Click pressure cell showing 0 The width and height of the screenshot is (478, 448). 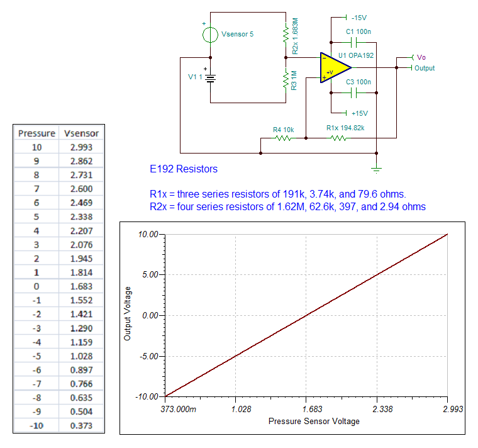click(x=36, y=286)
